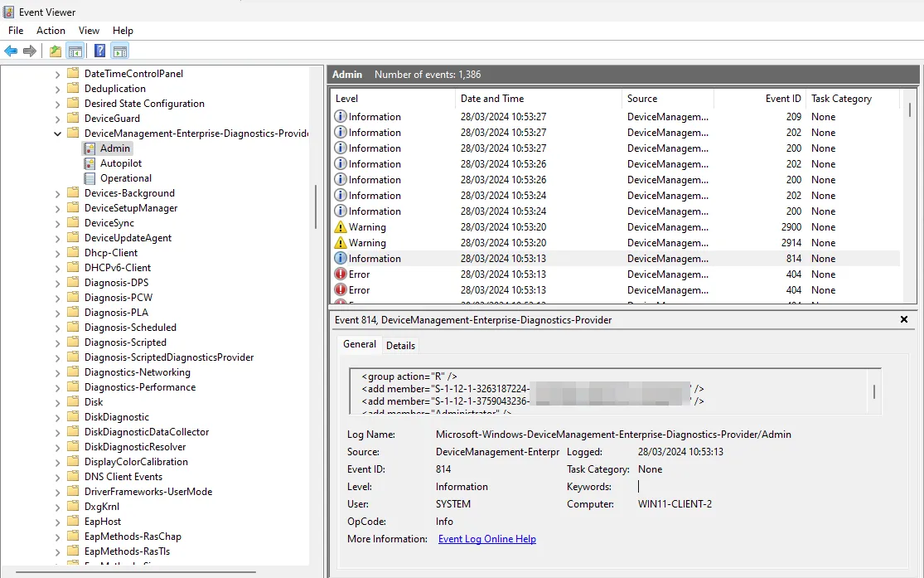Click the EapHost folder icon
The width and height of the screenshot is (924, 578).
[x=73, y=522]
